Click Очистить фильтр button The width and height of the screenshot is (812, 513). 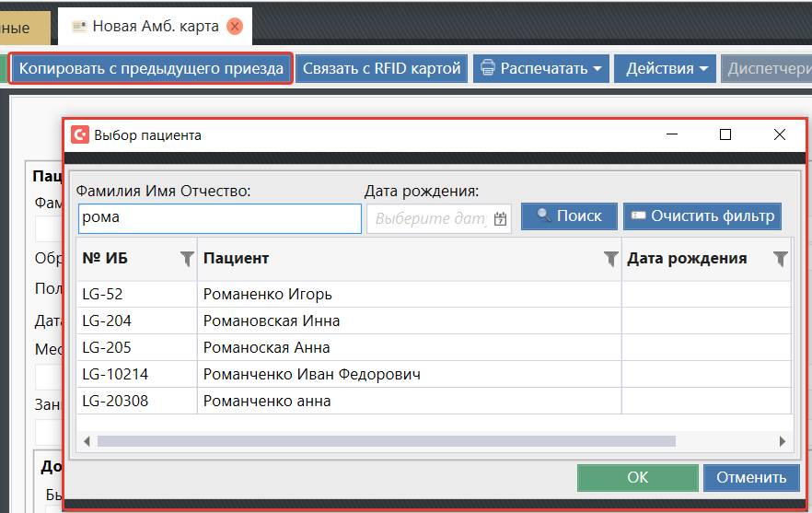click(x=702, y=216)
